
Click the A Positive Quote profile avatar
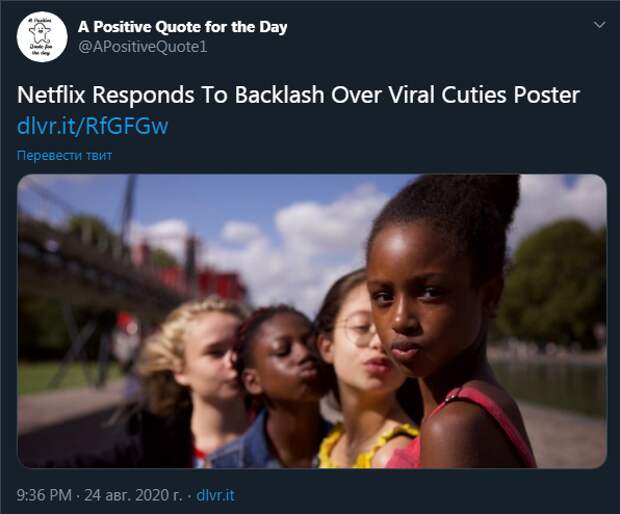pos(42,37)
